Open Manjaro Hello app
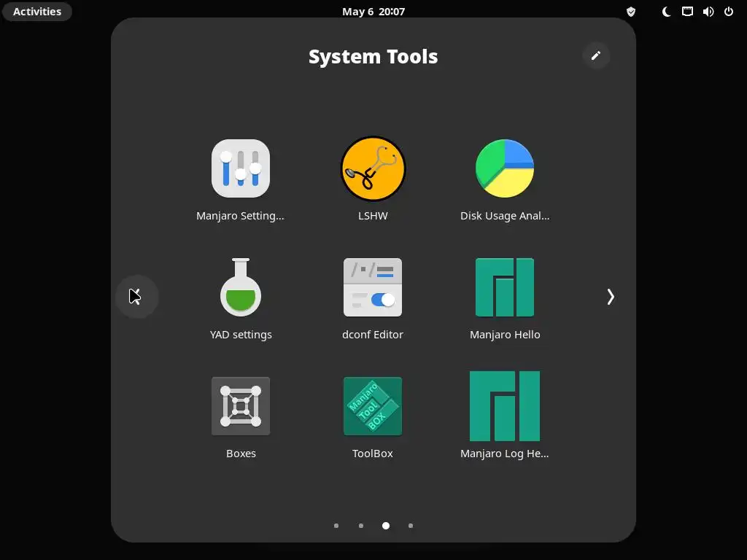 (505, 287)
